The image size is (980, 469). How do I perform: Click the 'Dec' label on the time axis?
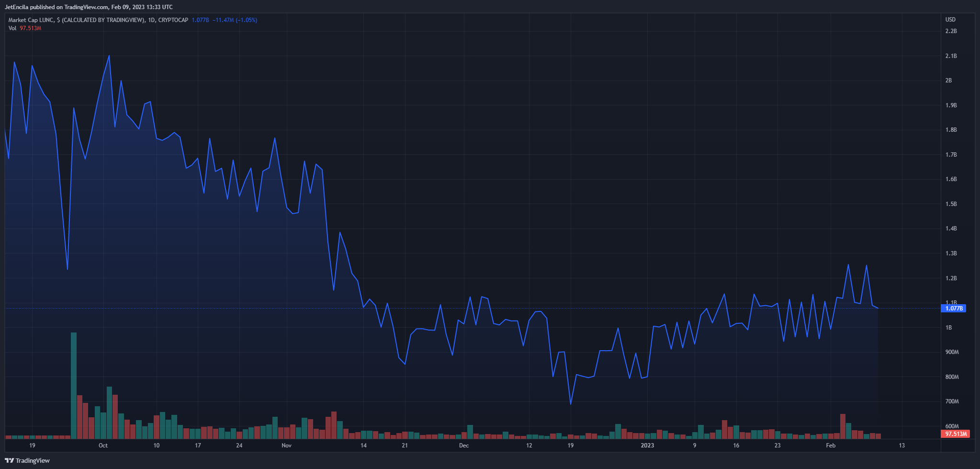click(464, 446)
